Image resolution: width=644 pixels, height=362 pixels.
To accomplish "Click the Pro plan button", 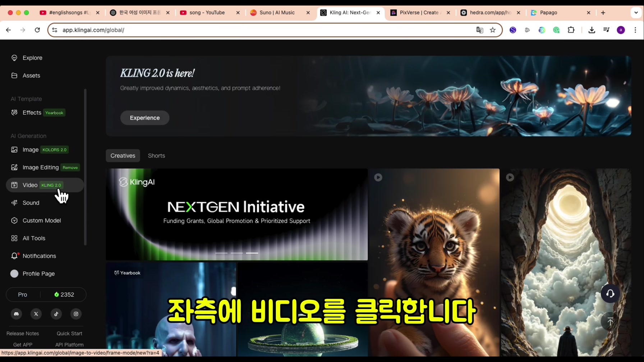I will pyautogui.click(x=23, y=295).
